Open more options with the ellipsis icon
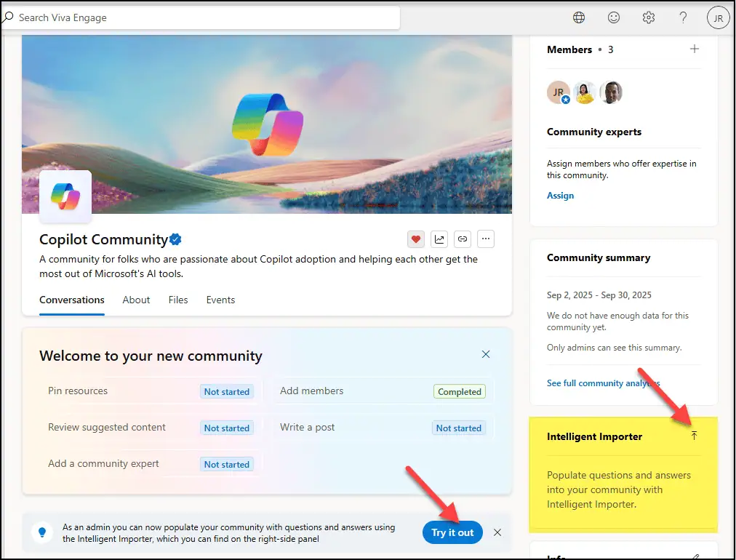This screenshot has width=736, height=560. click(x=485, y=239)
